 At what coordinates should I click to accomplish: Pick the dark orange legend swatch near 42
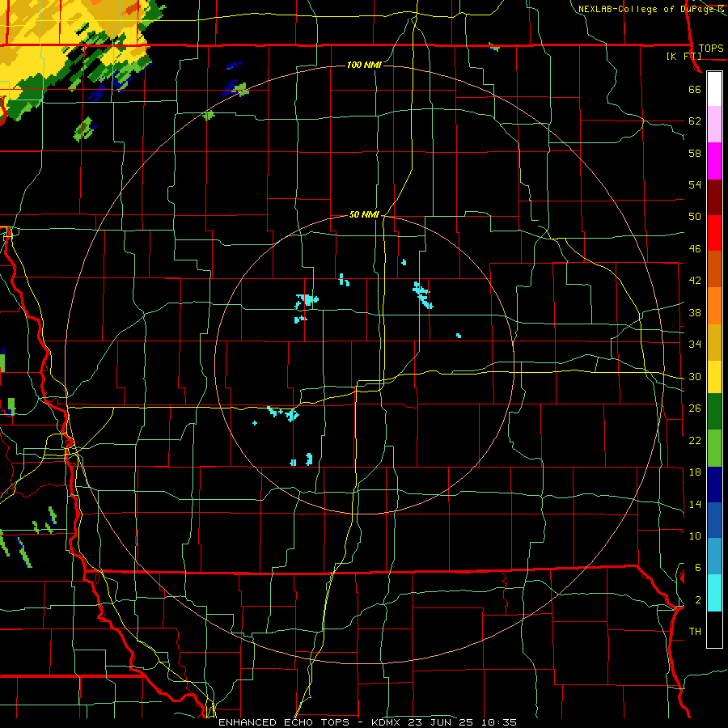pos(714,269)
